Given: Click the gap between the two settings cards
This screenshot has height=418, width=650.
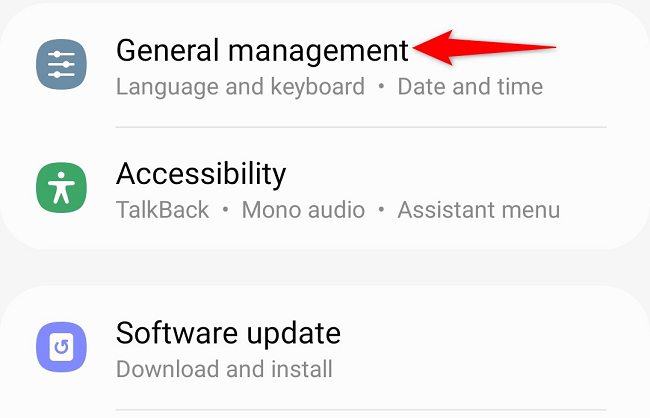Looking at the screenshot, I should tap(325, 268).
